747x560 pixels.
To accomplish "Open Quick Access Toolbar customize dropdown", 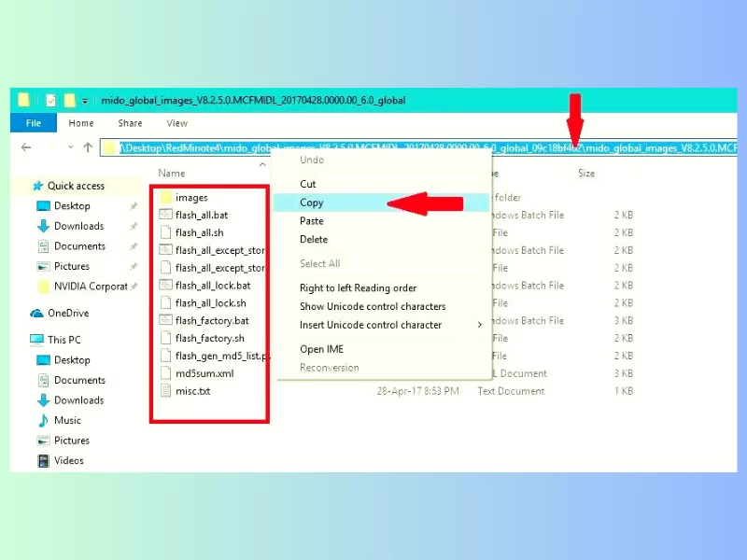I will click(x=85, y=100).
